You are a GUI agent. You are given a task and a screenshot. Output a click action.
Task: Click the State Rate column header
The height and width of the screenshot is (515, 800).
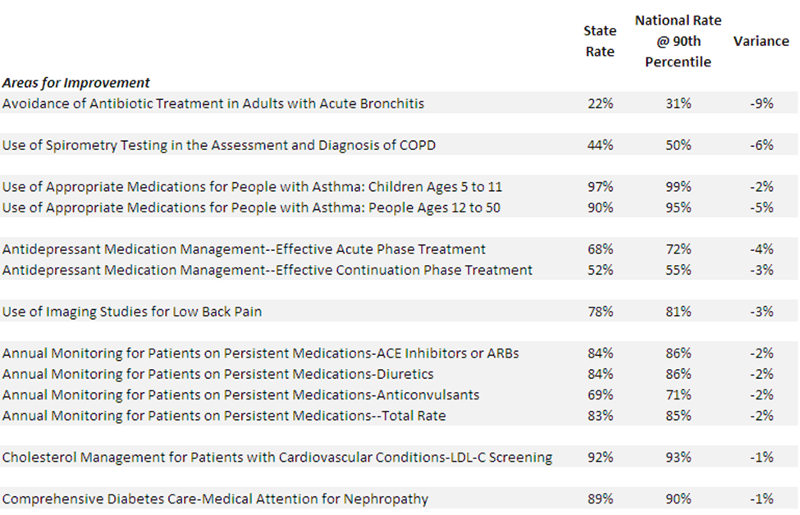point(600,41)
